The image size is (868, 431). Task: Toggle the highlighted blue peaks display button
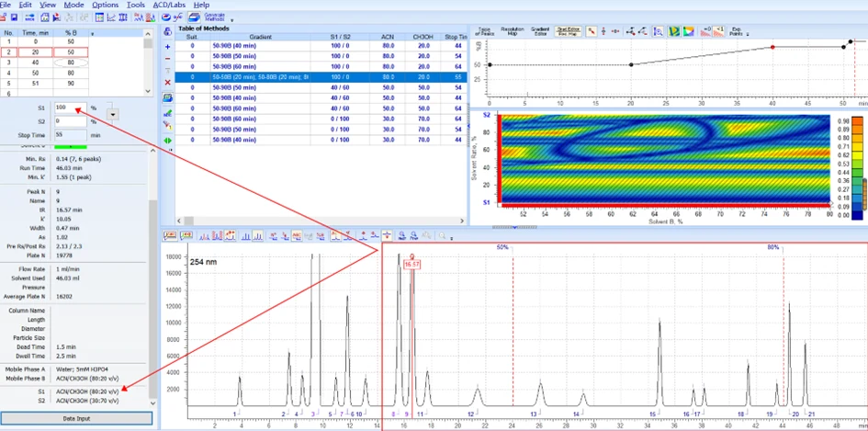[x=257, y=235]
